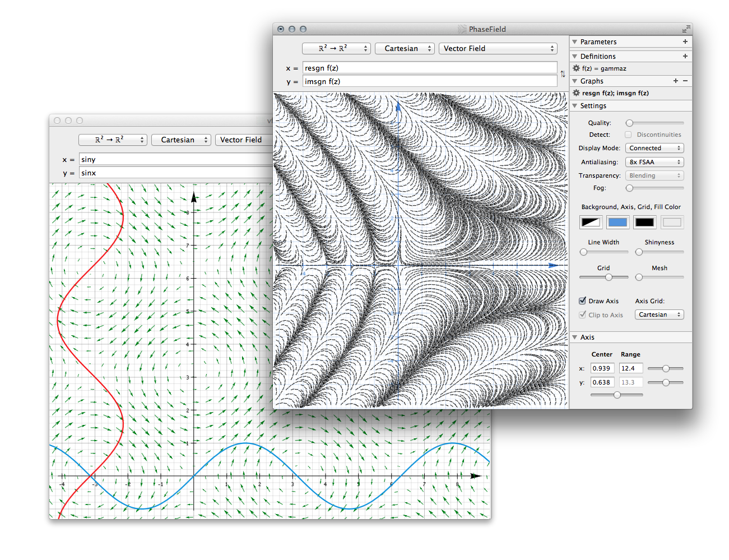The image size is (729, 560).
Task: Add a new graph with the Graphs plus icon
Action: click(676, 81)
